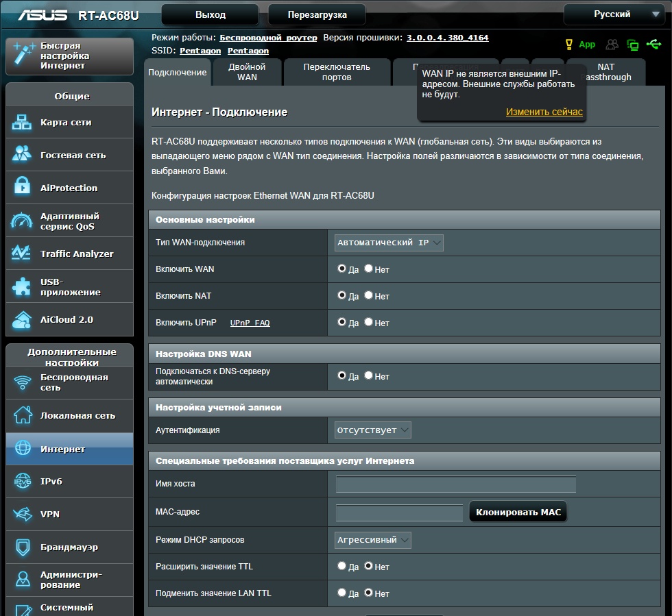Select Нет for Расширить значение TTL
This screenshot has width=672, height=616.
(368, 566)
